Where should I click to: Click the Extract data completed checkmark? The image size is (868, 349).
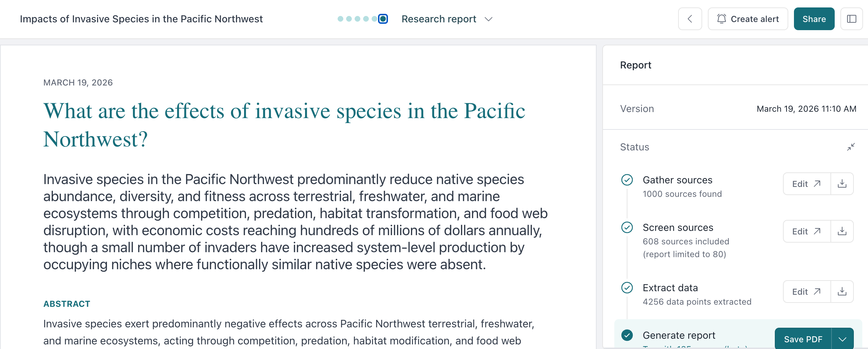(x=627, y=288)
